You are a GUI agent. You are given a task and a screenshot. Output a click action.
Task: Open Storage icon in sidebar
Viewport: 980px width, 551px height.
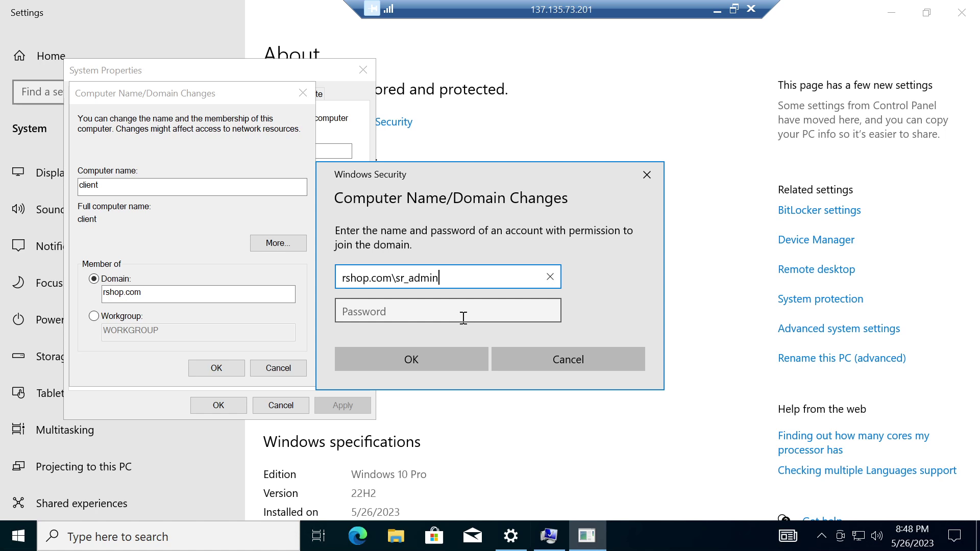pyautogui.click(x=18, y=356)
